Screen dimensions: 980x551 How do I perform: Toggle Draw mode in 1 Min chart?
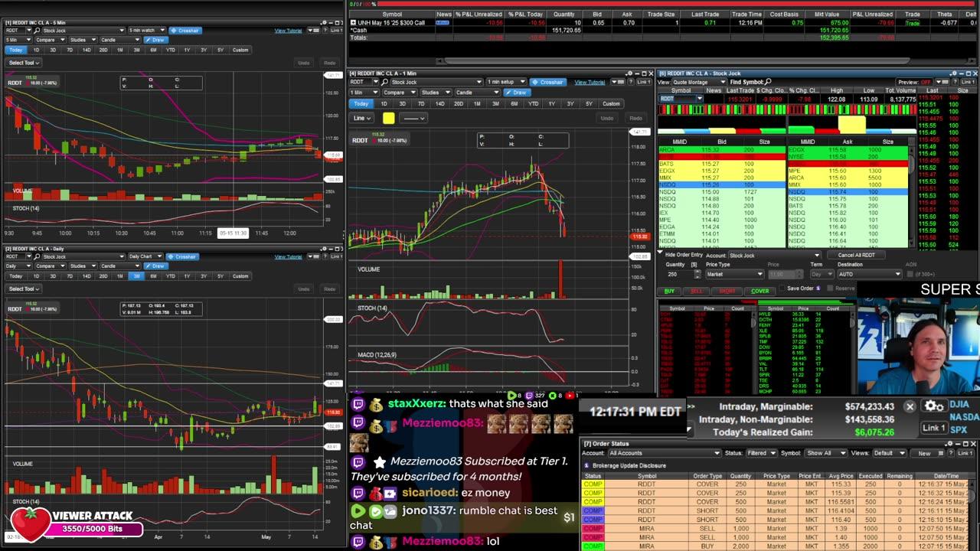pyautogui.click(x=517, y=93)
